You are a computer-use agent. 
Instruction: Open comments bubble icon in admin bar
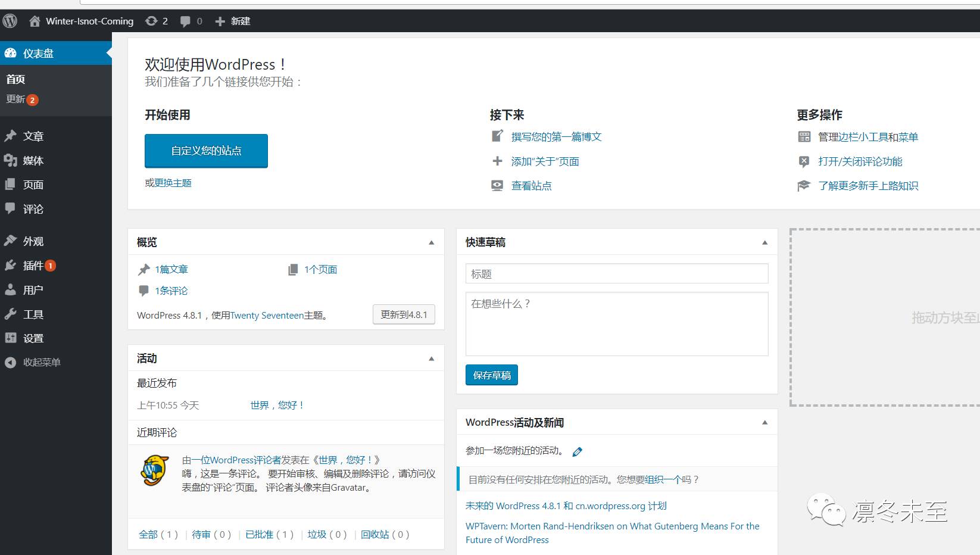[x=185, y=21]
